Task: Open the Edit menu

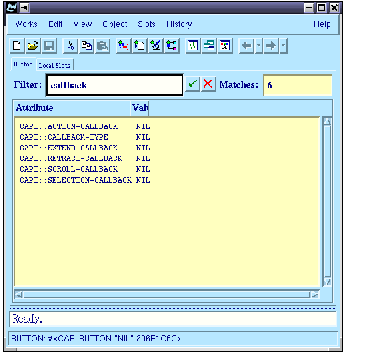Action: (55, 24)
